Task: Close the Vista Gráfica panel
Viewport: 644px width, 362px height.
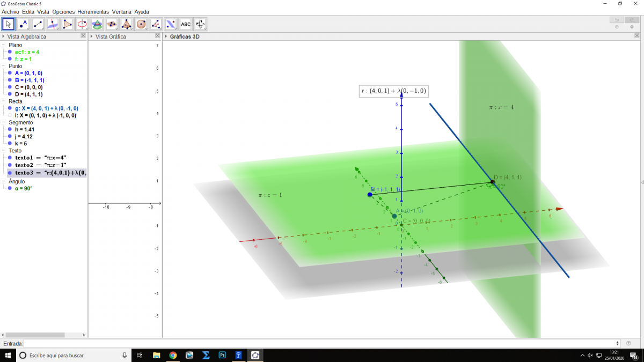Action: [157, 36]
